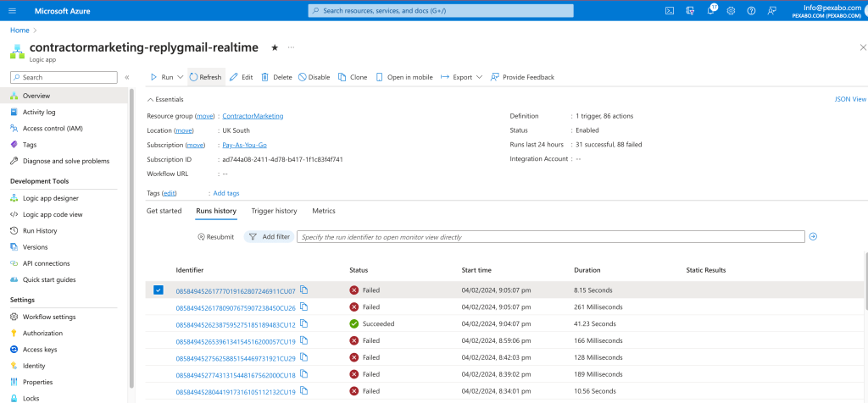Click the Resubmit button
Screen dimensions: 868x403
tap(216, 236)
